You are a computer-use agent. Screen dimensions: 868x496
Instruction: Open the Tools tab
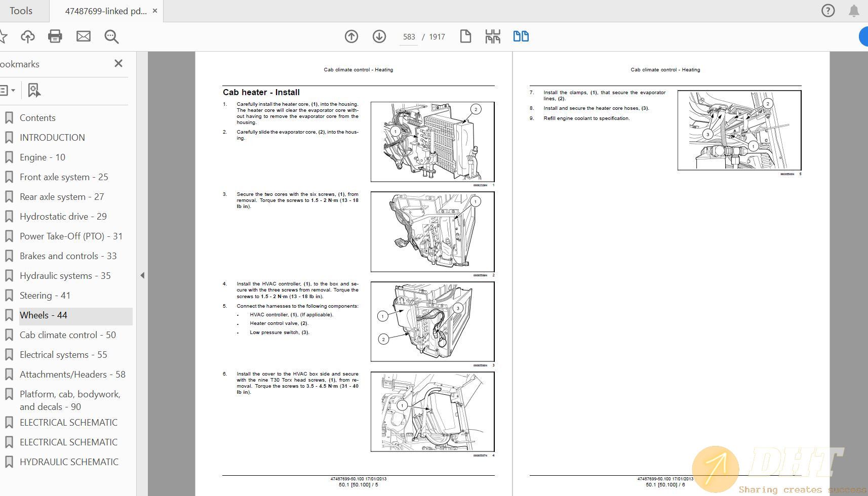coord(21,11)
